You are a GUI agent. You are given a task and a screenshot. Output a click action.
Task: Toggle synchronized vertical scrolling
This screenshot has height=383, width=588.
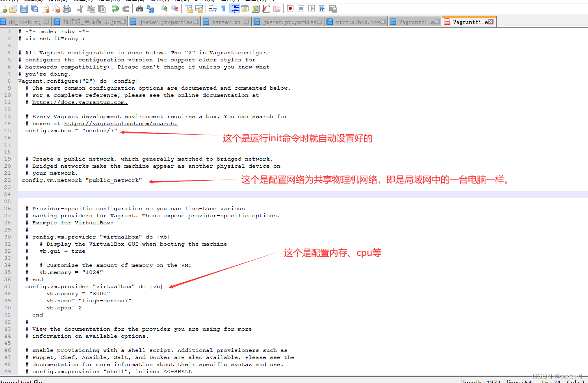coord(189,8)
